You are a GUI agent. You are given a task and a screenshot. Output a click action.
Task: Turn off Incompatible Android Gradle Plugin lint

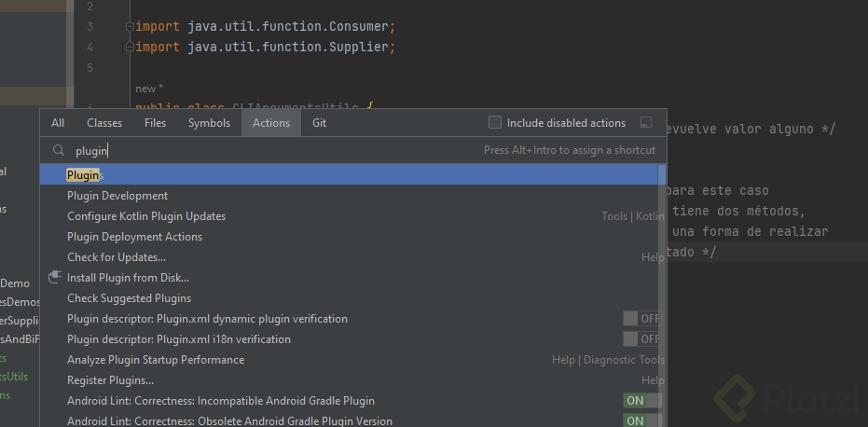[x=641, y=401]
